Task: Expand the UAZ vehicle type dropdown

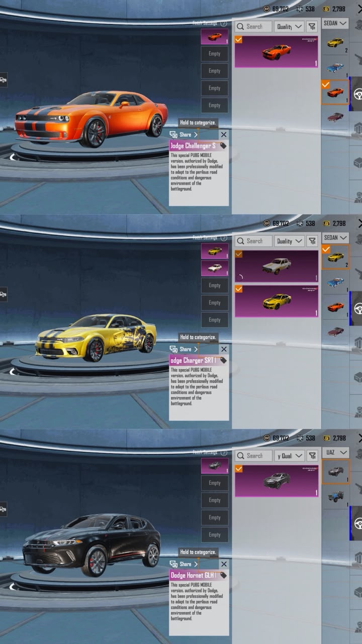Action: pyautogui.click(x=335, y=452)
